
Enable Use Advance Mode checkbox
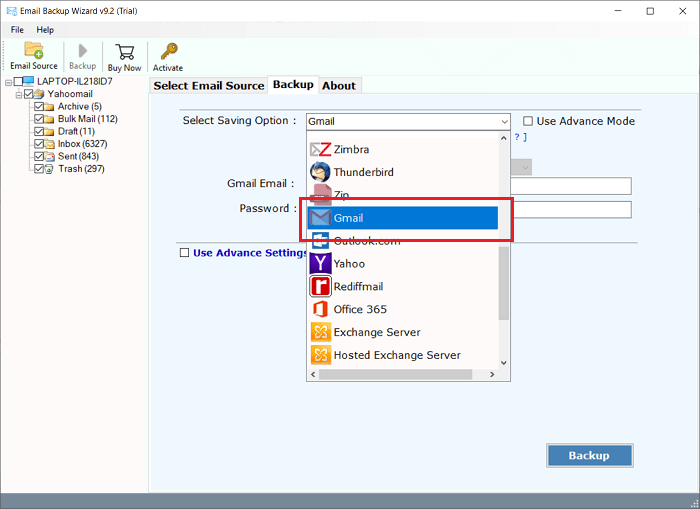point(528,121)
